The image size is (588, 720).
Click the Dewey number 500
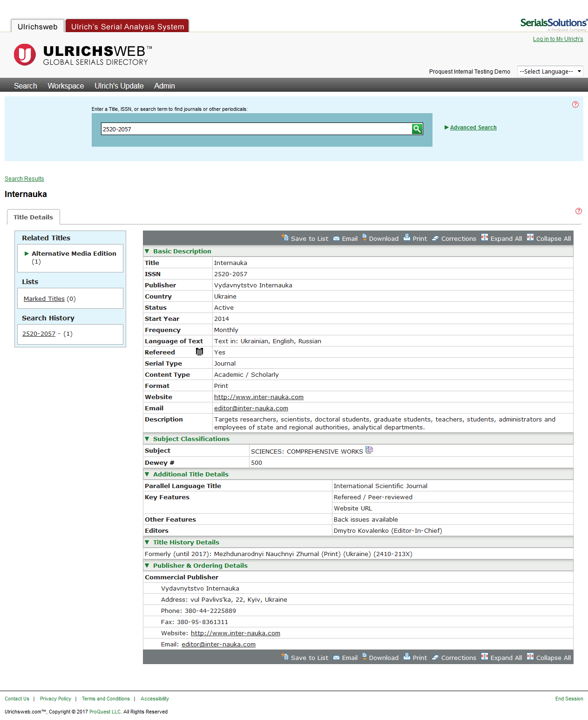click(257, 462)
